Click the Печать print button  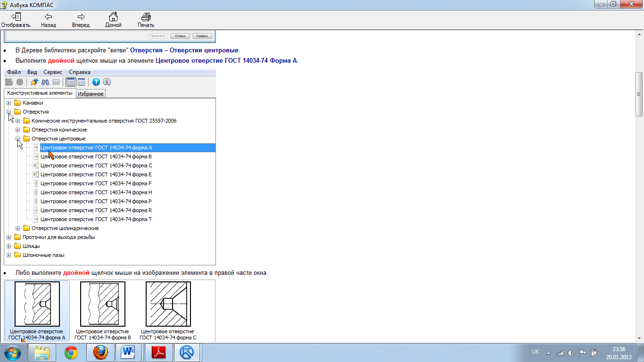146,20
